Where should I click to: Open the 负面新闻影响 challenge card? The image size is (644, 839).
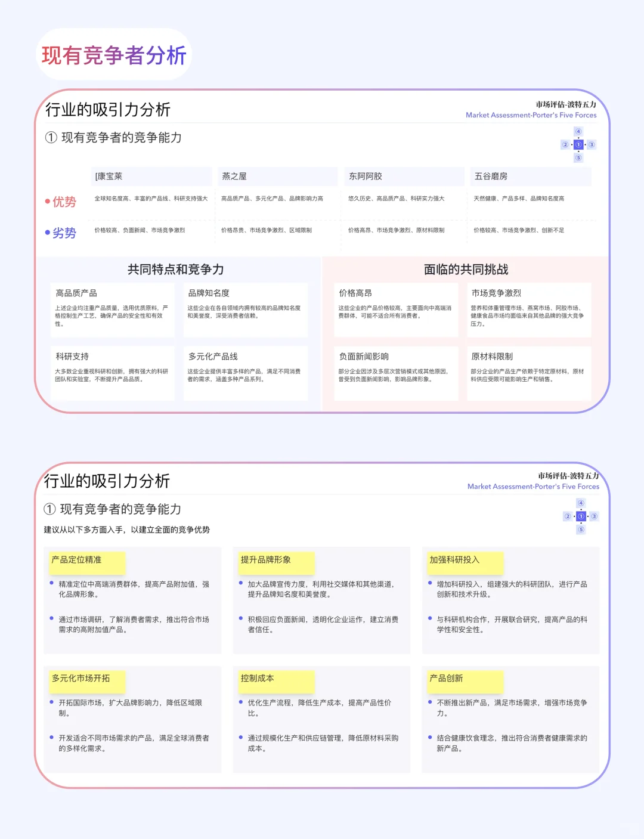[x=396, y=373]
